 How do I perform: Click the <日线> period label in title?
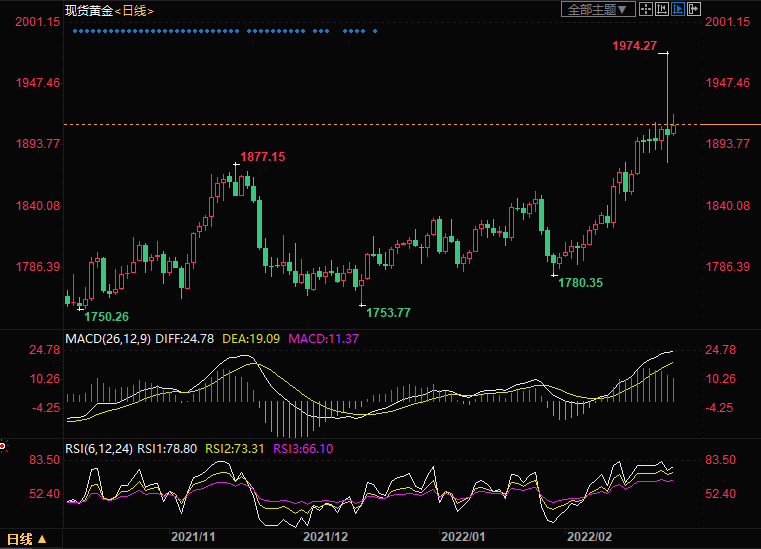click(x=134, y=9)
